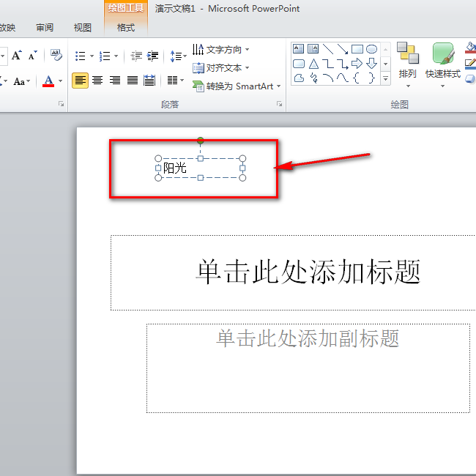
Task: Insert the left brace shape
Action: (357, 78)
